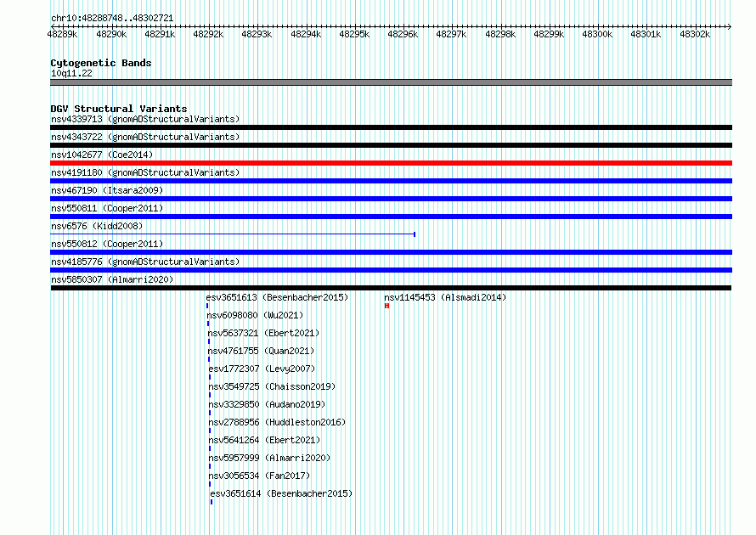Screen dimensions: 756x535
Task: Select the black bar under nsv4339713
Action: coord(391,127)
